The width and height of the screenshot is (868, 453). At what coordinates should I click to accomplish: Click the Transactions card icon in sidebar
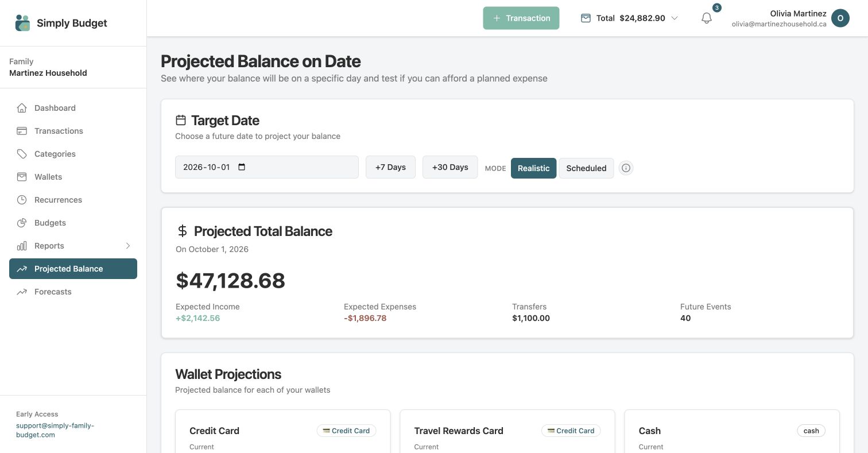click(x=22, y=131)
